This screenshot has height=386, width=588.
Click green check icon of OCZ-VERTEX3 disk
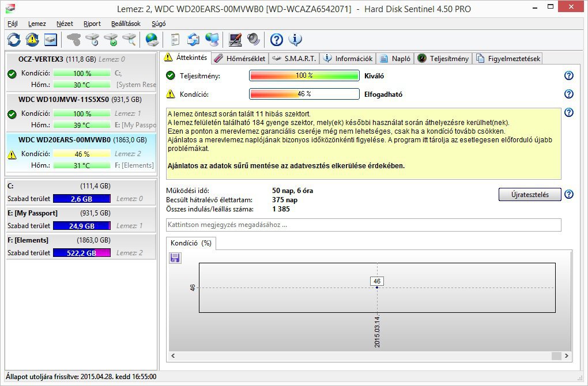coord(12,74)
